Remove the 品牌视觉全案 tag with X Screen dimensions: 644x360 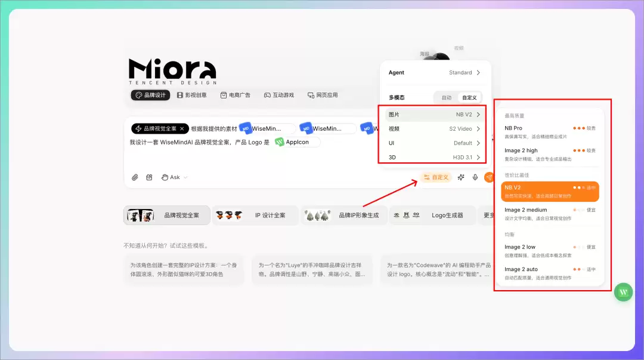pos(182,129)
